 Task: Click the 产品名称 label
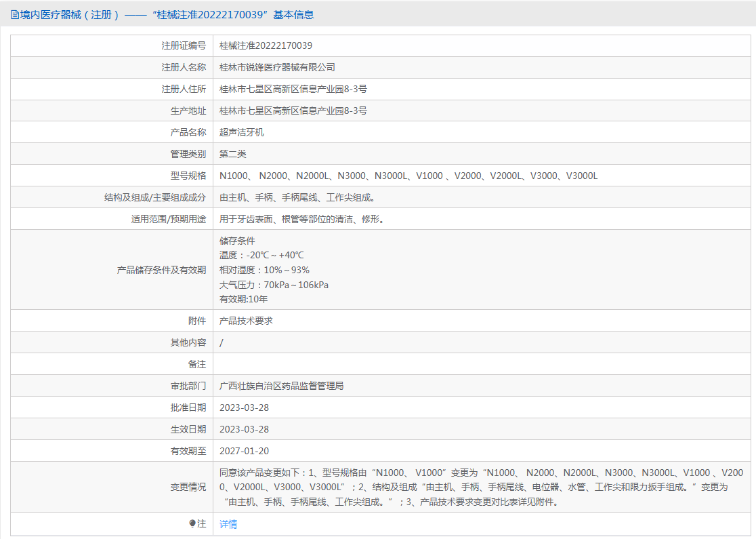tap(188, 132)
